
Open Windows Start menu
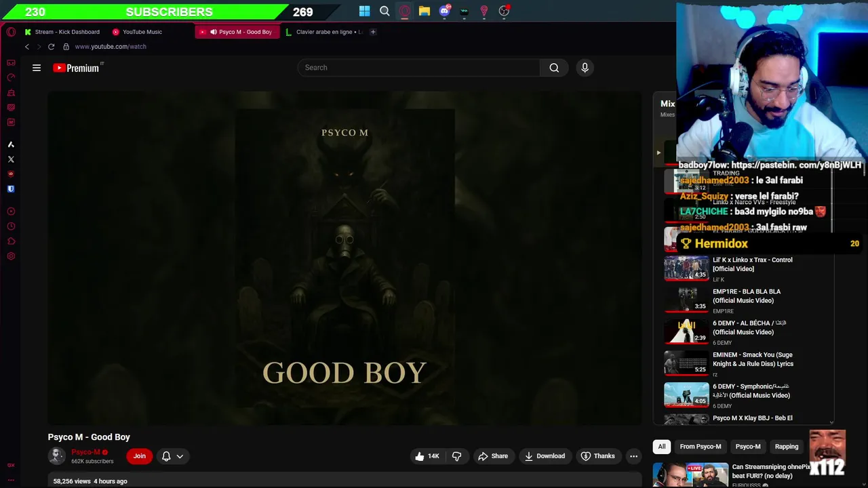click(365, 11)
